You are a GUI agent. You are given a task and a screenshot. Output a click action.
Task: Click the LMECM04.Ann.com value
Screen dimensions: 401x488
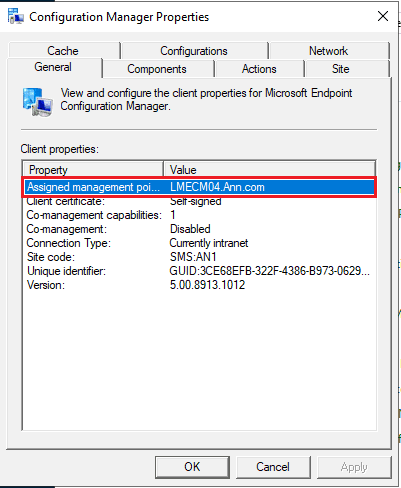coord(217,187)
